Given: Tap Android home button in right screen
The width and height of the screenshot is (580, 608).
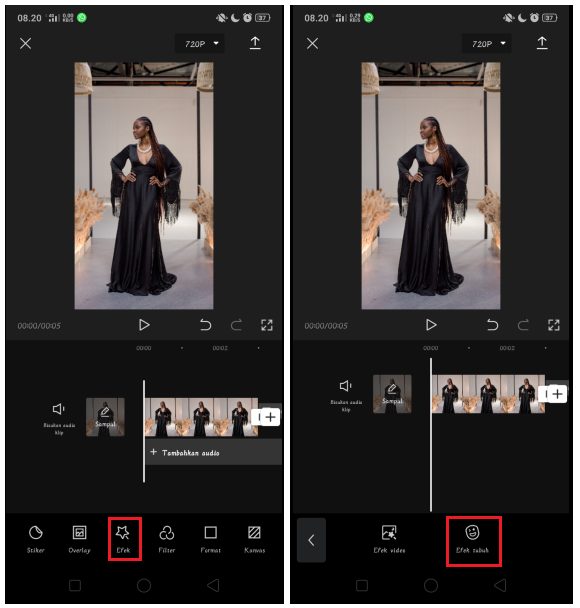Looking at the screenshot, I should coord(431,586).
